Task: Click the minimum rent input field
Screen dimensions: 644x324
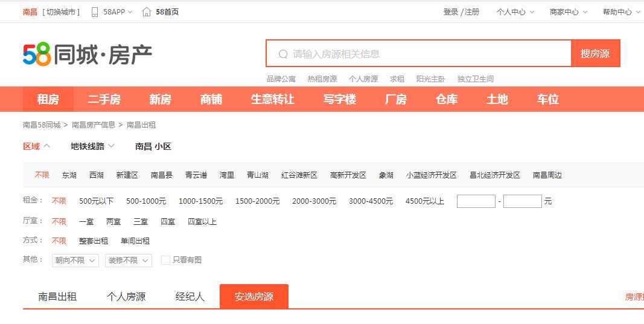Action: (476, 201)
